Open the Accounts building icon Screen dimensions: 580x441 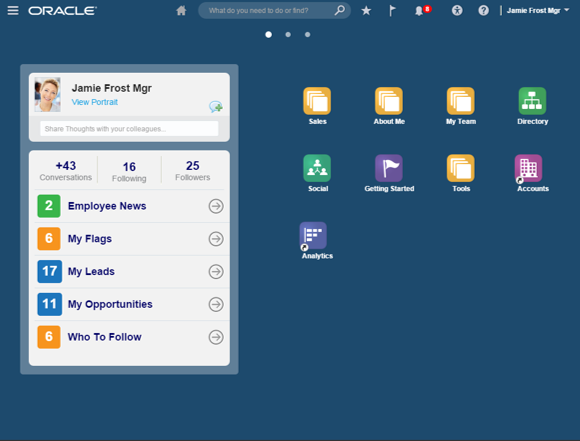[529, 168]
